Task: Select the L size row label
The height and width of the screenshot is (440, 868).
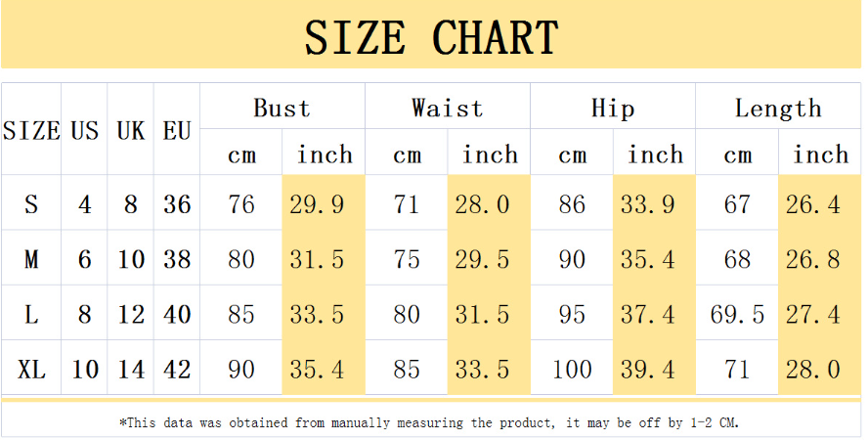Action: tap(31, 313)
